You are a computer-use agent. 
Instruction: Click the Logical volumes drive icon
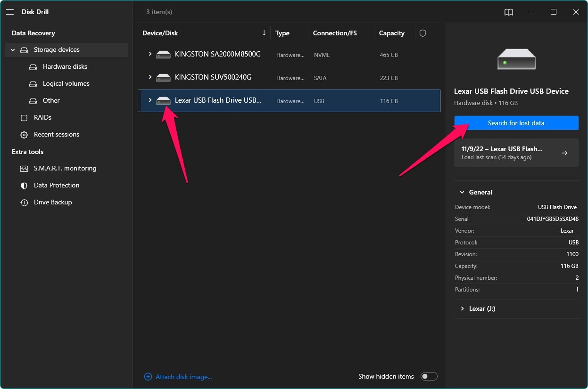(33, 84)
